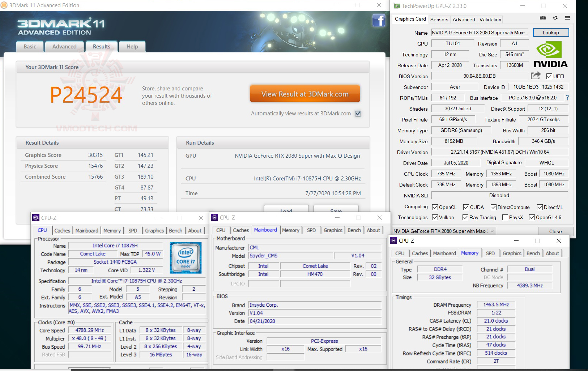Open the Help tab in 3DMark
588x371 pixels.
(132, 47)
